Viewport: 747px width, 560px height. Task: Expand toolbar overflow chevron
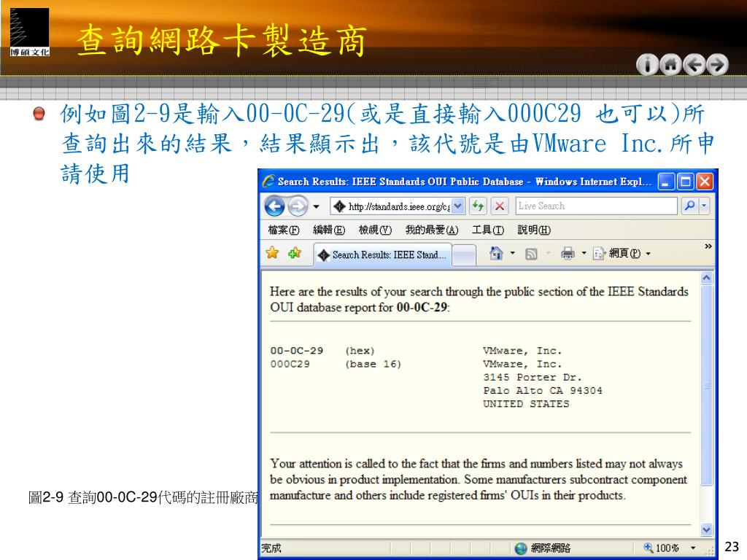click(x=708, y=246)
